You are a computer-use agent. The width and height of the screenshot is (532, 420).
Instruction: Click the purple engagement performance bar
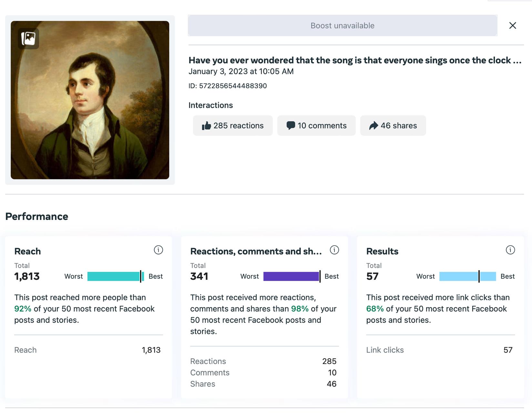pyautogui.click(x=292, y=276)
